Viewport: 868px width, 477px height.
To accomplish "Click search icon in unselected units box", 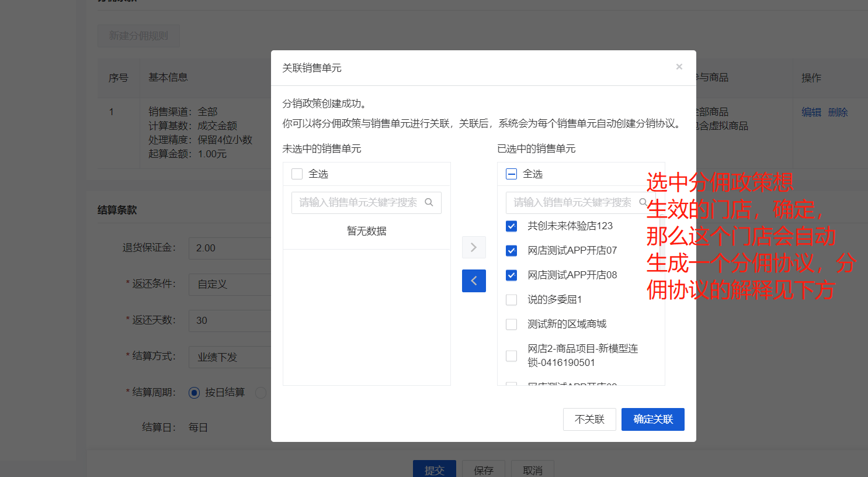I will click(x=429, y=202).
